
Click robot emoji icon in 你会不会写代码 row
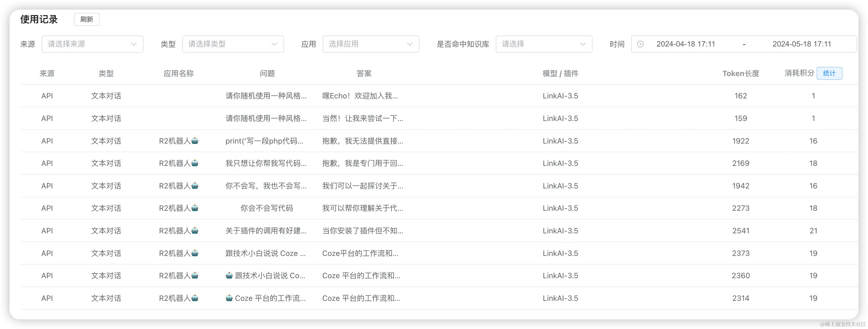point(195,208)
